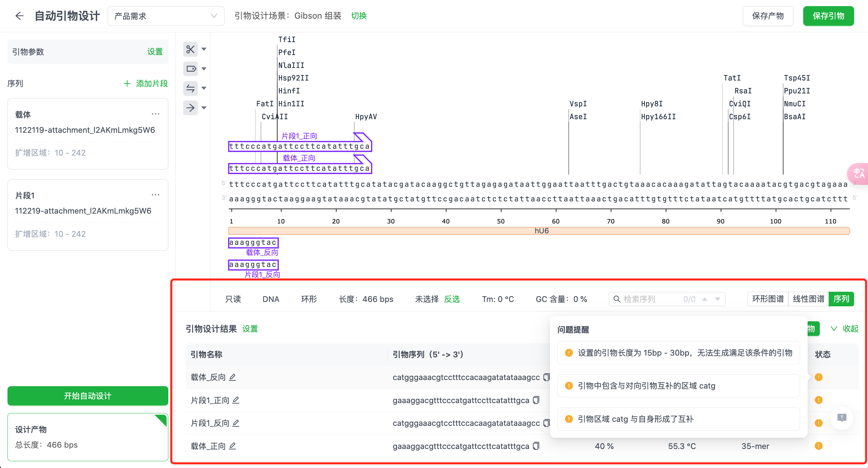868x468 pixels.
Task: Go back using the left arrow icon
Action: tap(19, 16)
